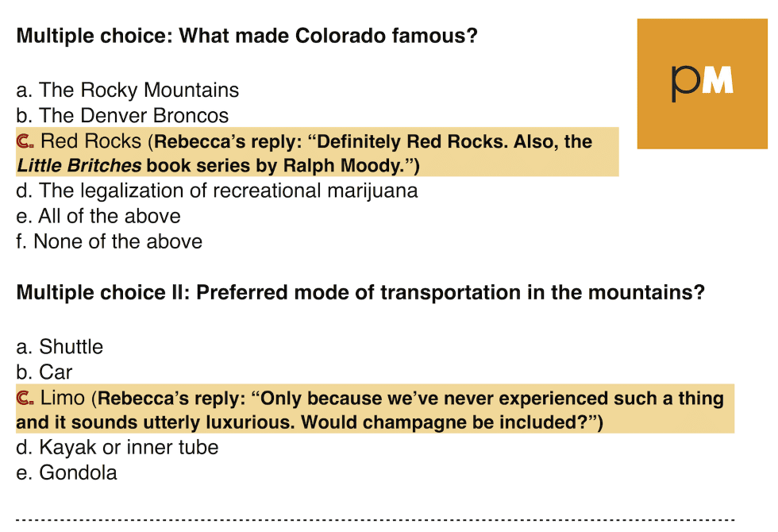
Task: Click the "Multiple choice II" question heading
Action: tap(360, 293)
